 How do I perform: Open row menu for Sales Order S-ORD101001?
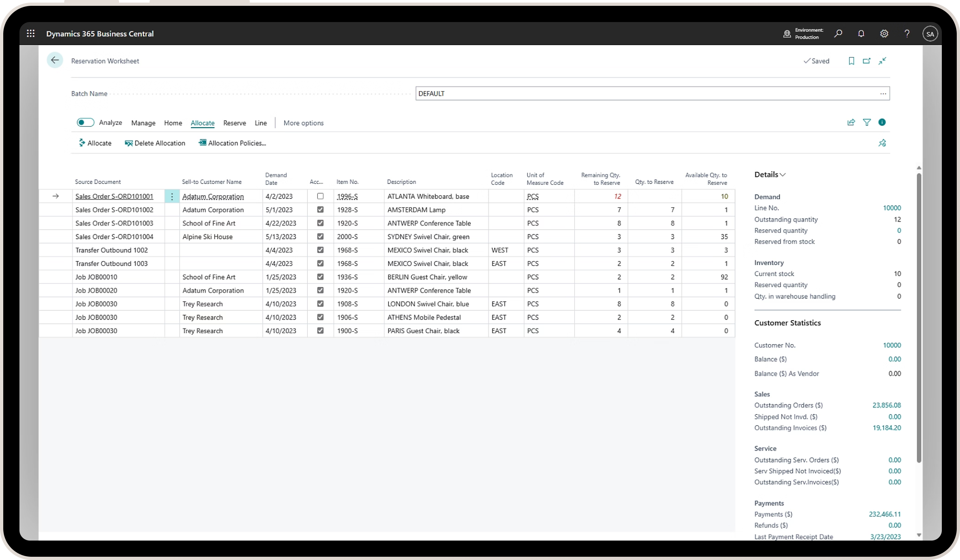(172, 196)
